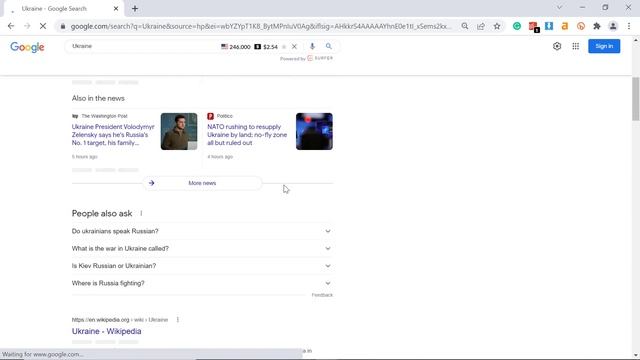Viewport: 640px width, 360px height.
Task: Start voice search with microphone icon
Action: coord(312,47)
